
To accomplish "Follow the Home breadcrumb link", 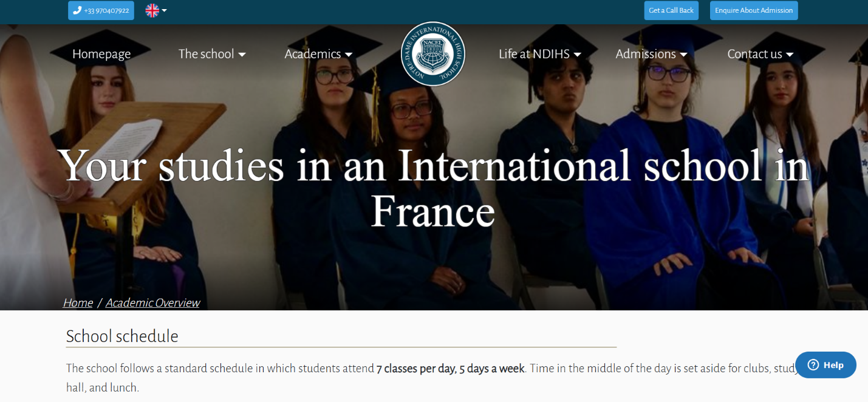I will point(78,302).
